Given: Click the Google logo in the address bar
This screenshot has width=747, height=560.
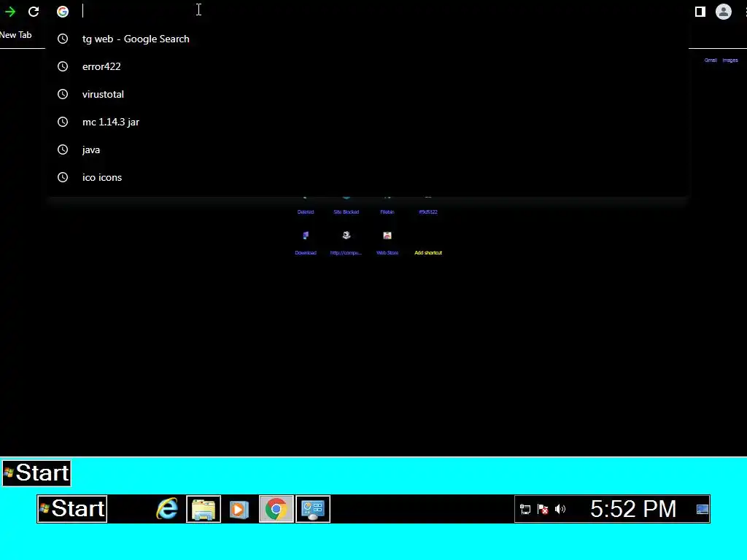Looking at the screenshot, I should [63, 12].
